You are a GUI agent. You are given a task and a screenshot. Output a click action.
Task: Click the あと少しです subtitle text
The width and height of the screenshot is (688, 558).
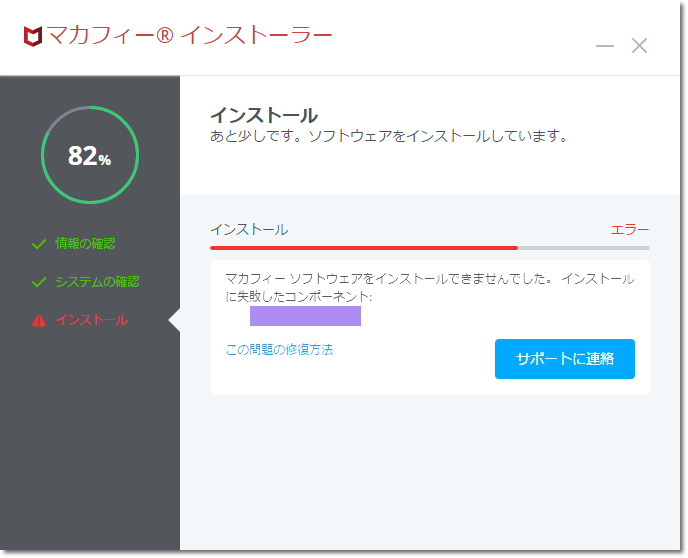click(389, 136)
